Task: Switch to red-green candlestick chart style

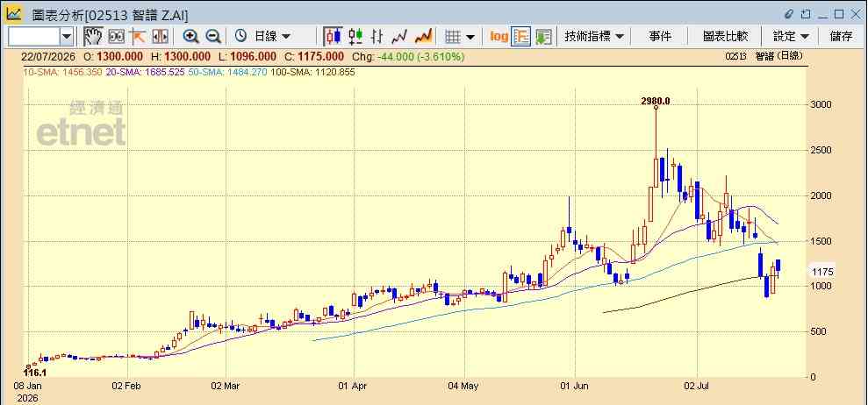Action: click(x=355, y=37)
